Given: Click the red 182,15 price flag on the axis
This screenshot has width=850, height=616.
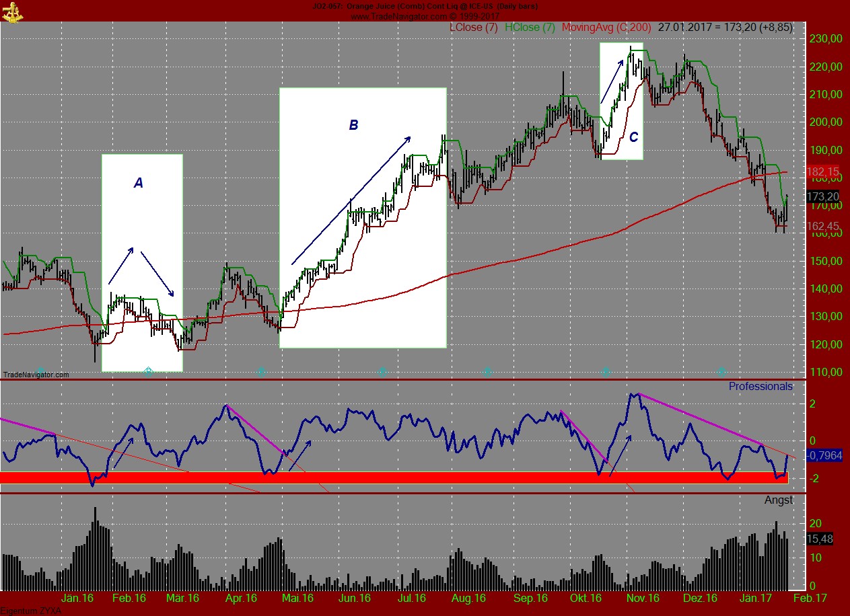Looking at the screenshot, I should click(x=822, y=172).
